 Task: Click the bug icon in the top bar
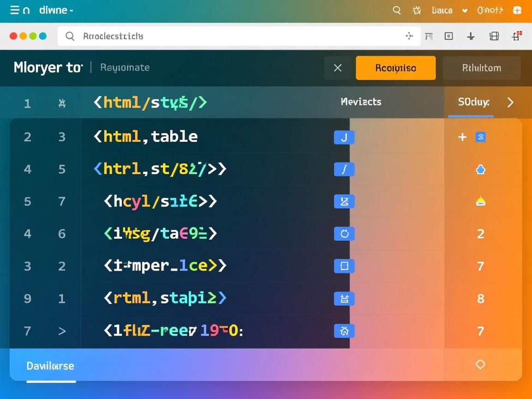point(417,10)
